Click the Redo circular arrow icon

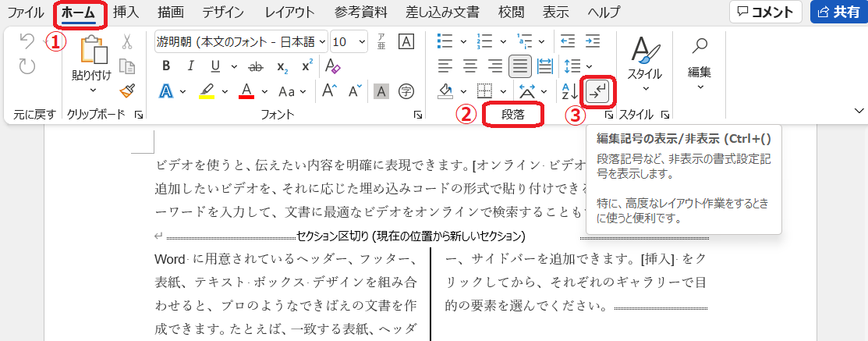click(x=27, y=66)
